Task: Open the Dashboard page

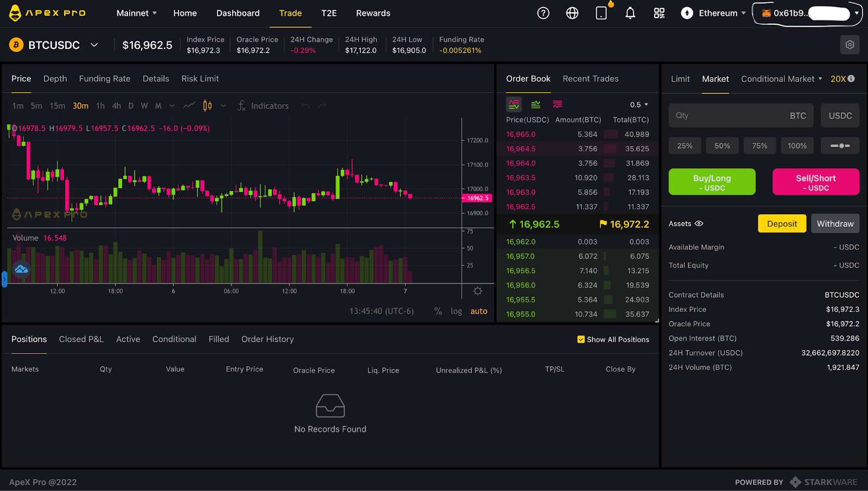Action: (x=238, y=13)
